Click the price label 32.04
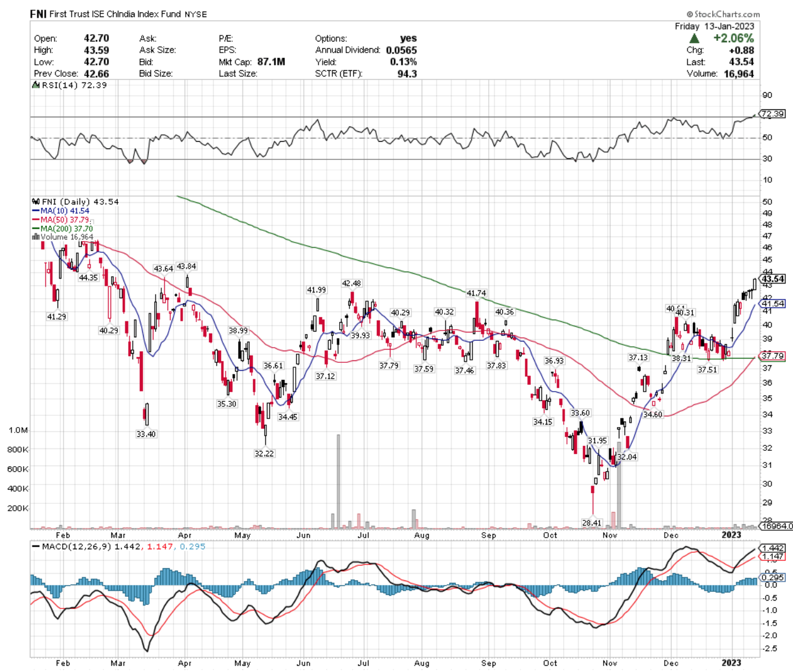The width and height of the screenshot is (793, 672). pyautogui.click(x=627, y=457)
